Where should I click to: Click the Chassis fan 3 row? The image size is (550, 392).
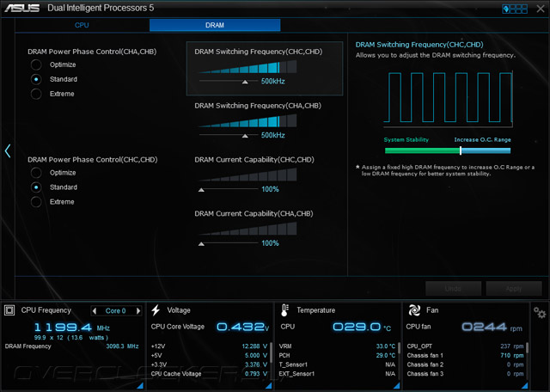(465, 374)
